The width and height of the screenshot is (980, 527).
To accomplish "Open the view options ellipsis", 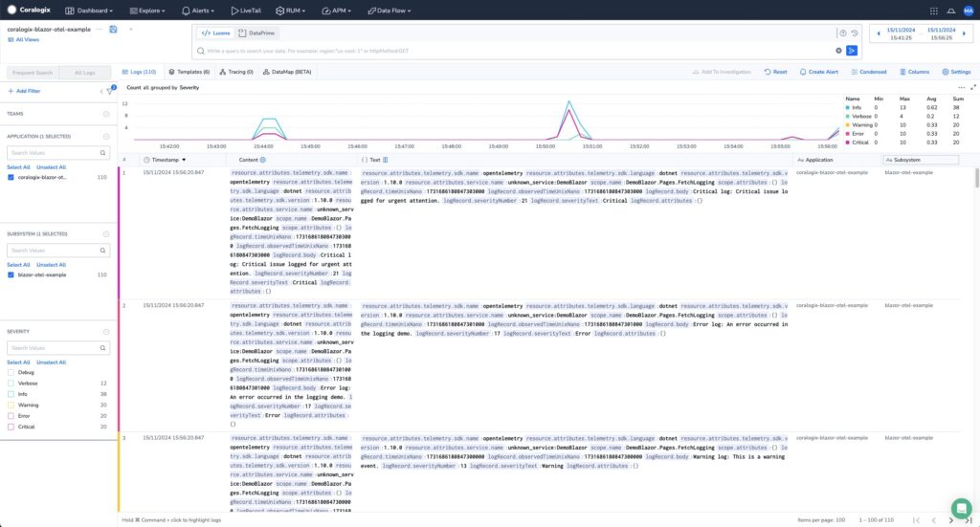I will pyautogui.click(x=100, y=30).
